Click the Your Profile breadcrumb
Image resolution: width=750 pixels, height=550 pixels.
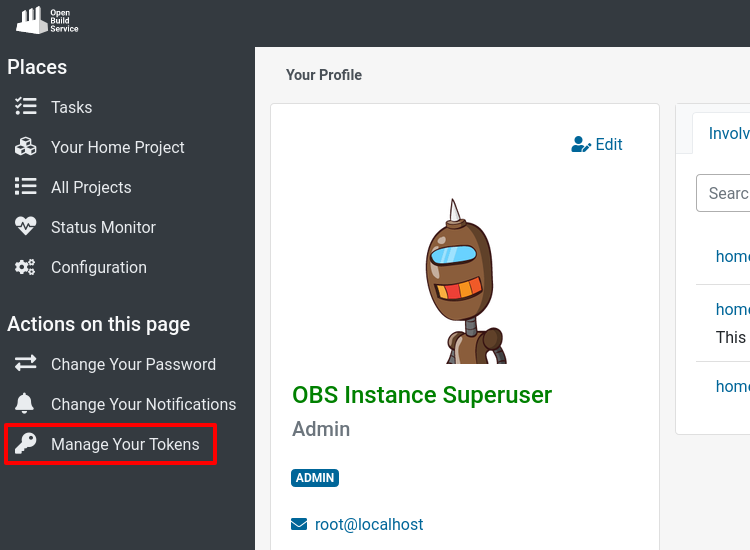[x=324, y=75]
